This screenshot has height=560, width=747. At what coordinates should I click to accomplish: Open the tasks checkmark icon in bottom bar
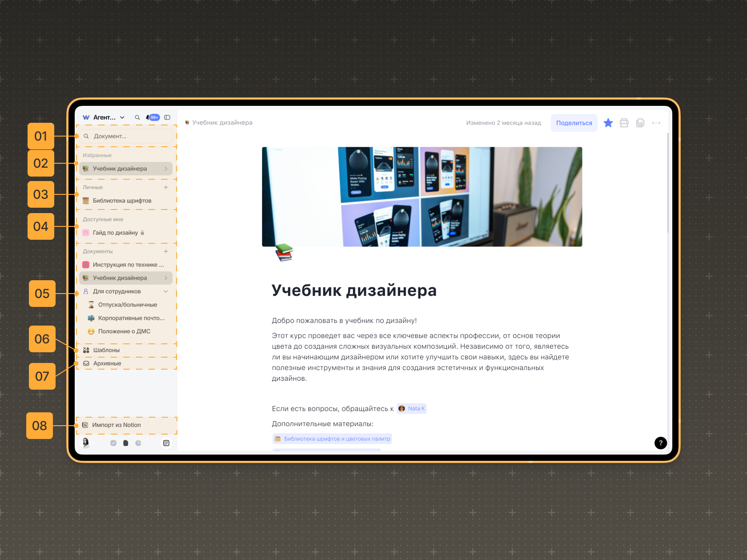click(113, 443)
